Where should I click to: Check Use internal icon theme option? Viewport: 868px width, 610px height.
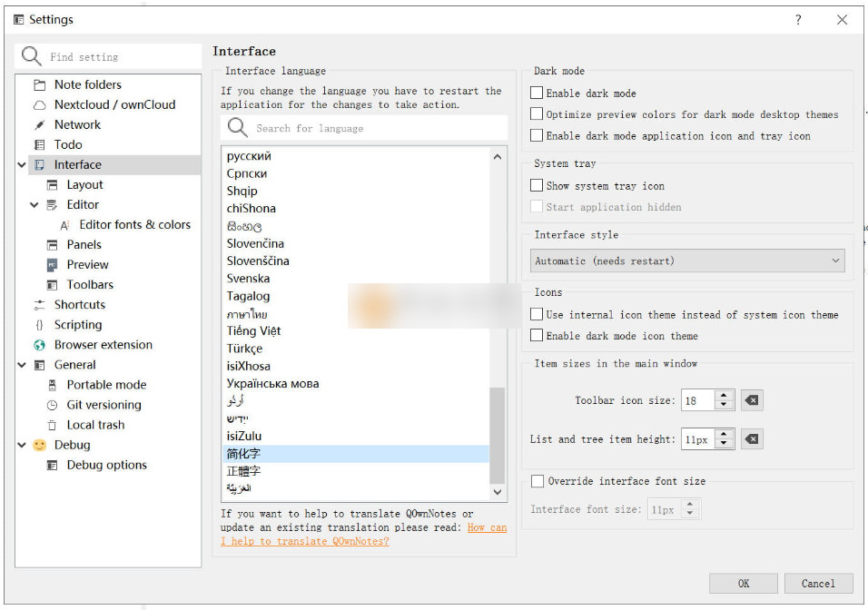(x=537, y=314)
